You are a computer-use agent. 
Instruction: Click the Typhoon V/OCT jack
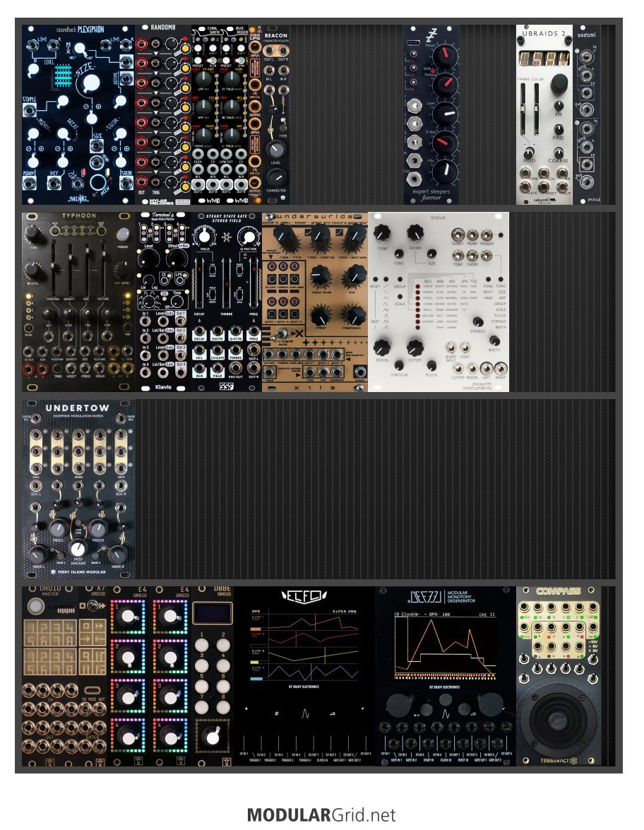pyautogui.click(x=71, y=367)
